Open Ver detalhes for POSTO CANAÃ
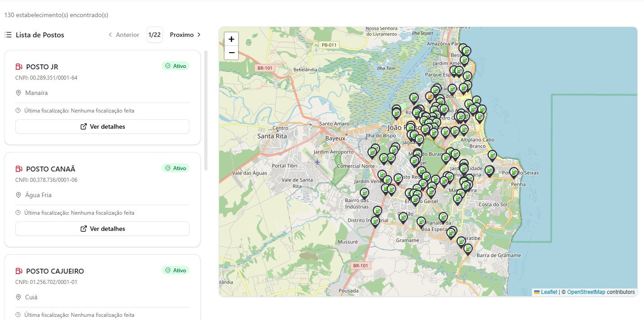This screenshot has width=644, height=329. pos(102,229)
